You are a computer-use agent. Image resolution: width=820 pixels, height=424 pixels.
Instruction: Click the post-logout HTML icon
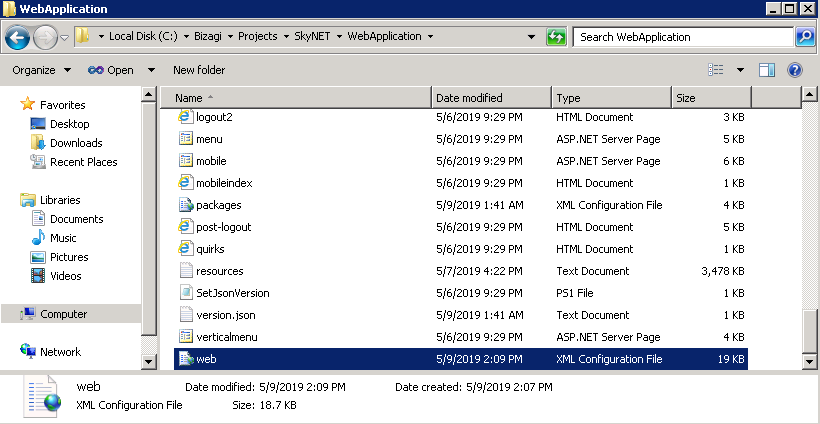pos(186,227)
